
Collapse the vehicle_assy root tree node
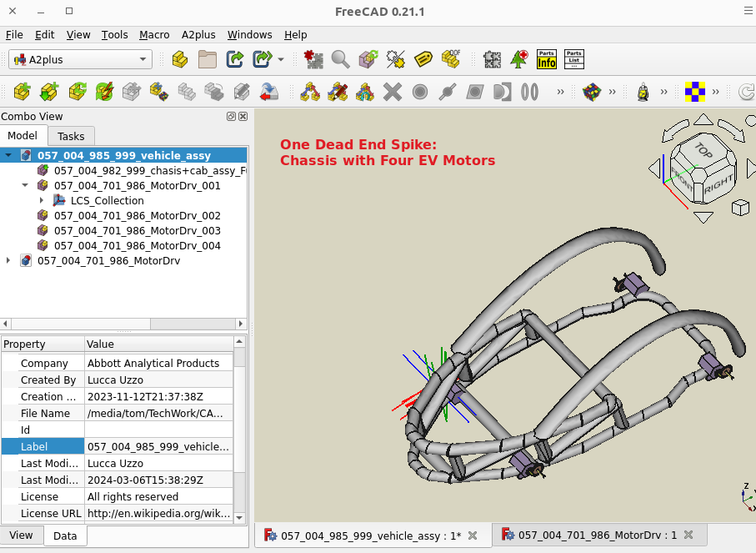(x=8, y=155)
